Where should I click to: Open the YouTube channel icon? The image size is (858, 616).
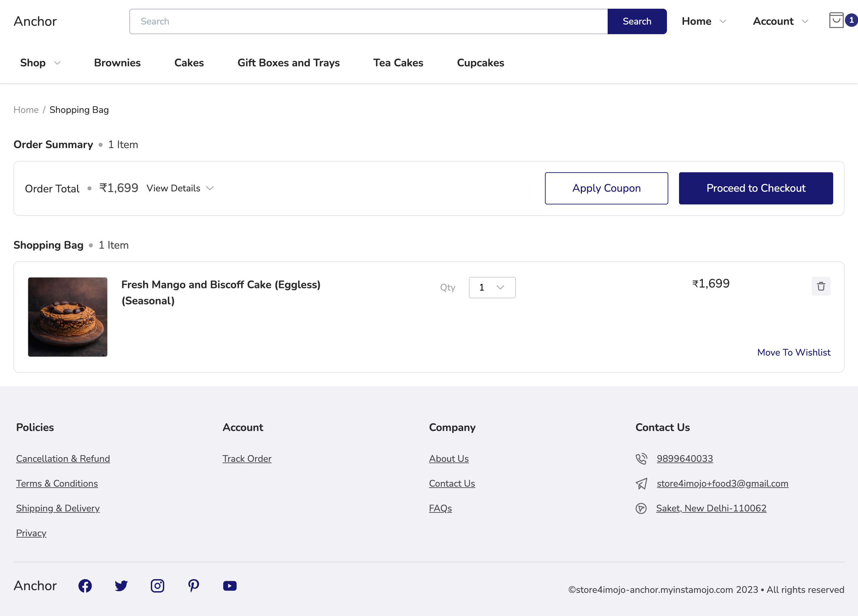coord(230,586)
